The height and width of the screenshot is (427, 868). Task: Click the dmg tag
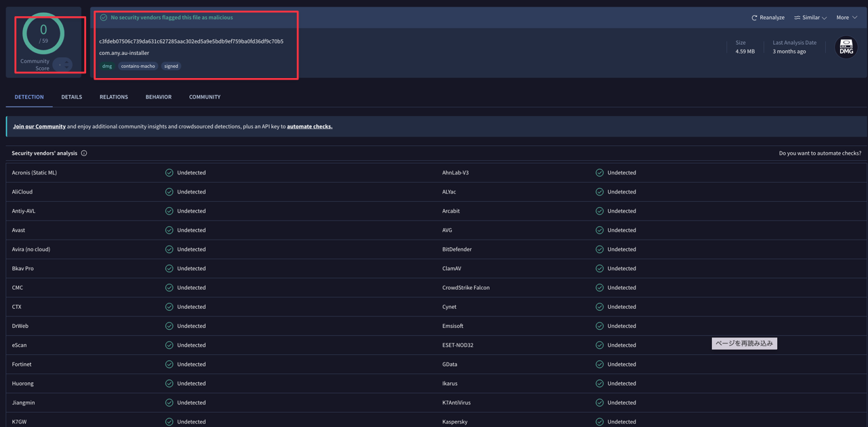[107, 67]
